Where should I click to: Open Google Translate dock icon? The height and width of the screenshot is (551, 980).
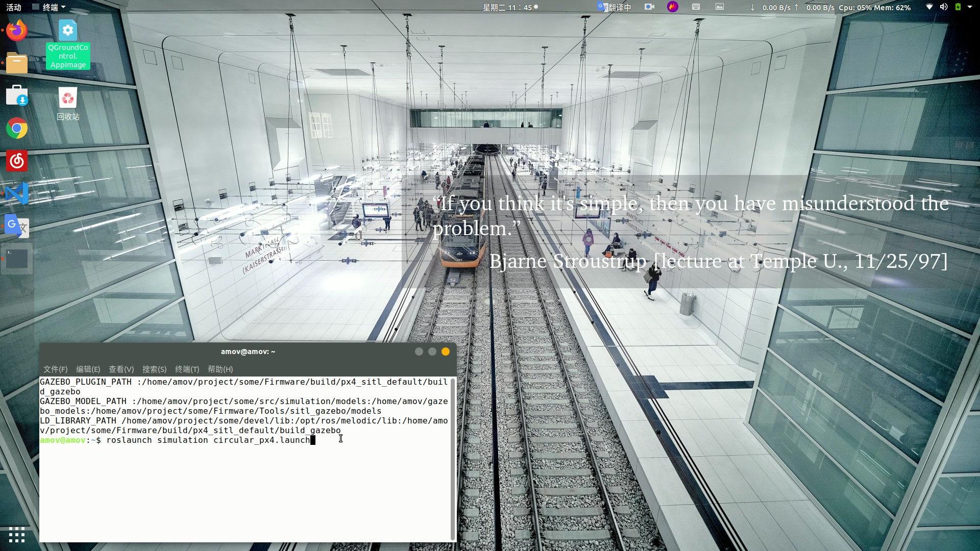tap(17, 226)
